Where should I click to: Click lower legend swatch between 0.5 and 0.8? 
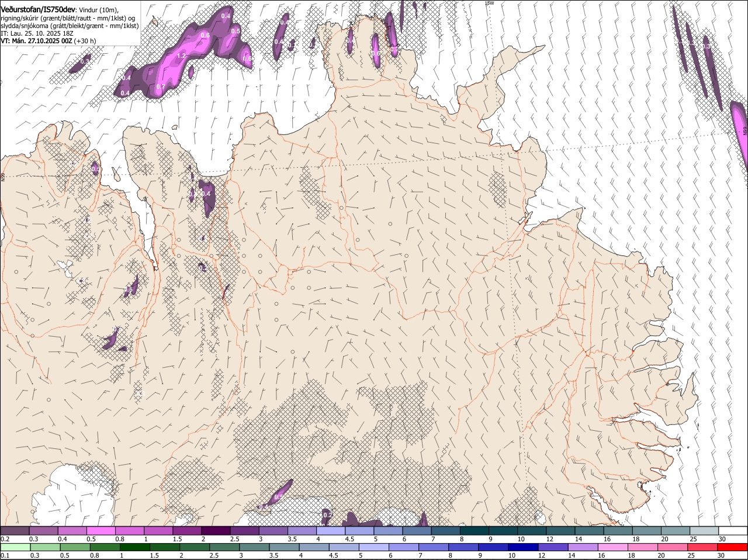pyautogui.click(x=77, y=547)
